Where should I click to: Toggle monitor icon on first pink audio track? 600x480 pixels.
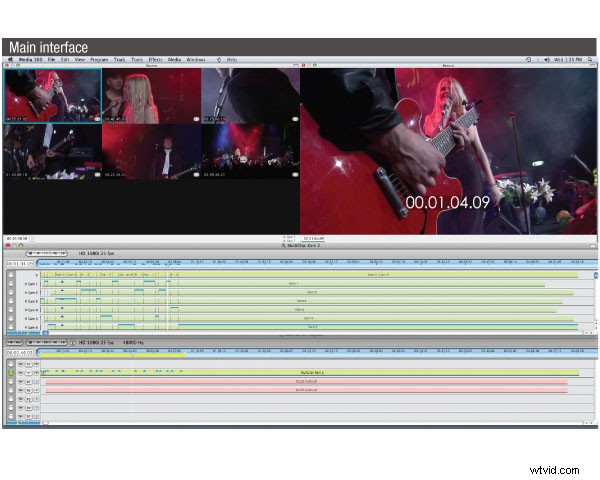click(21, 382)
